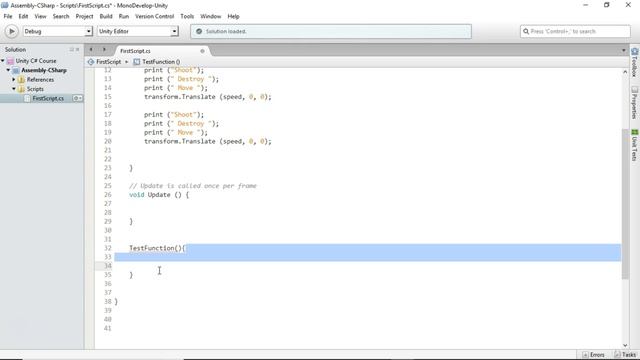Place cursor on TestFunction() at line 32

[x=157, y=248]
